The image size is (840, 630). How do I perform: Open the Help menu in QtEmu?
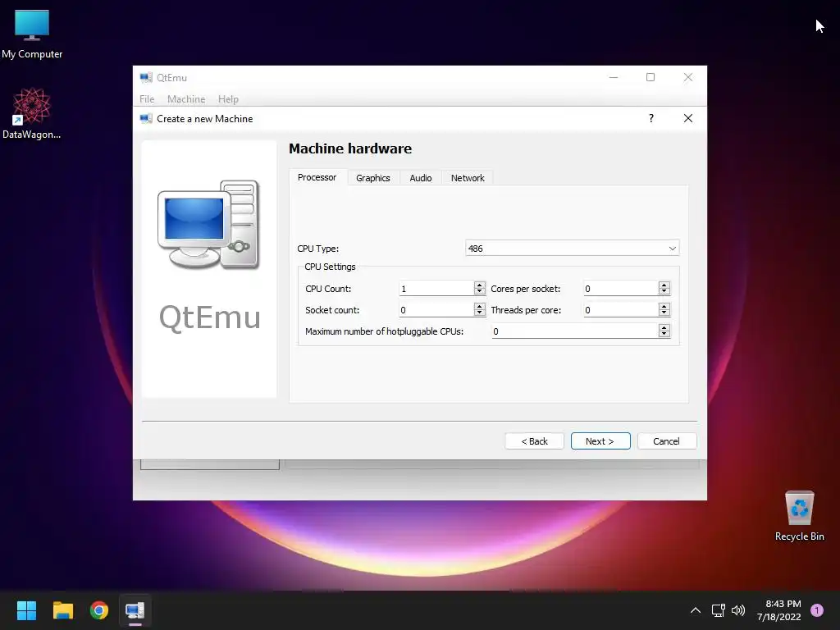(x=228, y=99)
